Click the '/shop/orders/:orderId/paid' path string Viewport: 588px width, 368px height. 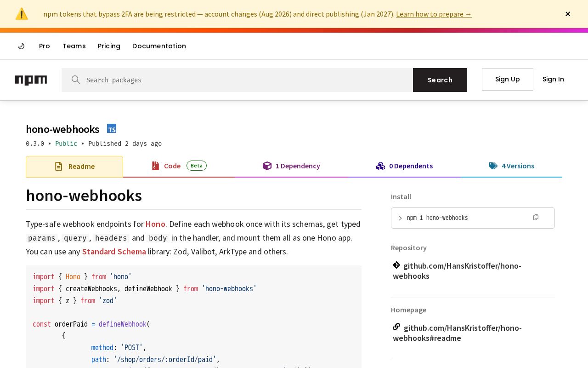(165, 360)
